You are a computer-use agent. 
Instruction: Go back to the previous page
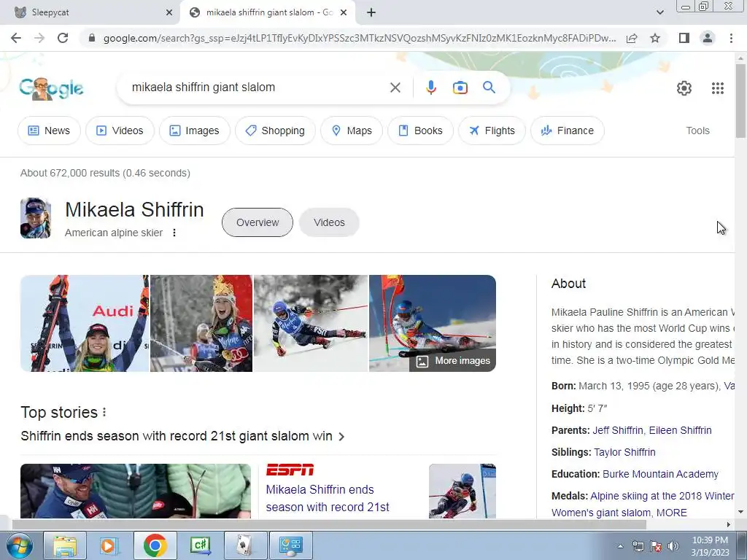point(16,38)
